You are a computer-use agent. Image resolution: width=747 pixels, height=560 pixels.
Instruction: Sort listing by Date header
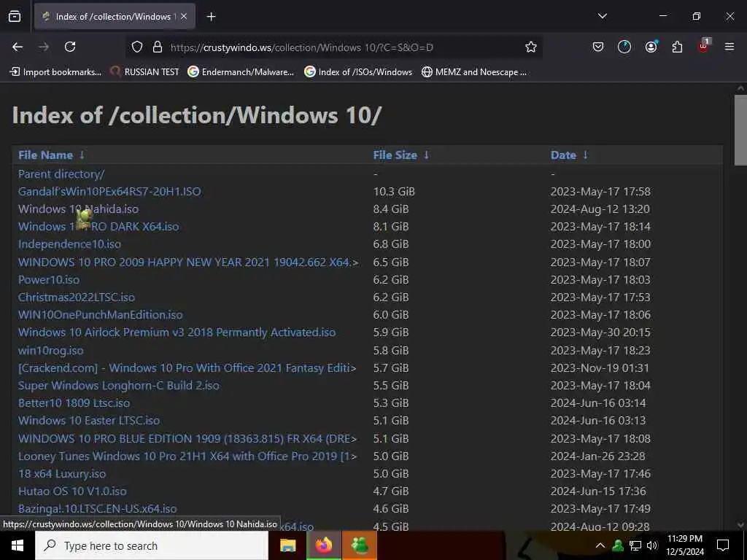coord(563,155)
